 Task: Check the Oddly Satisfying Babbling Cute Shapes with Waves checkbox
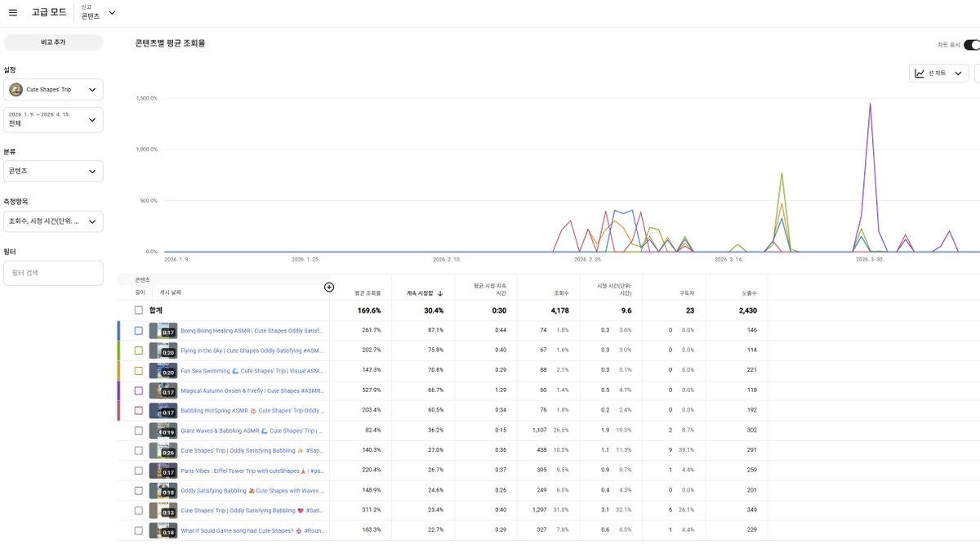139,490
